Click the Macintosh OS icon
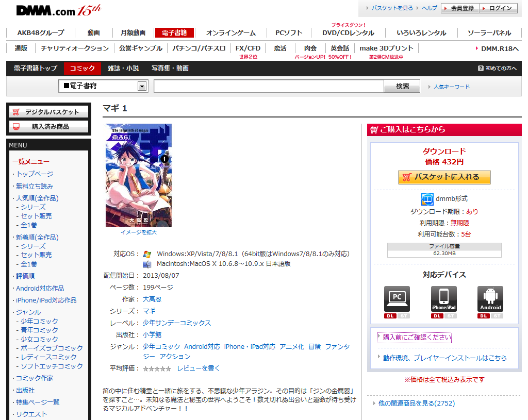528x420 pixels. [147, 264]
